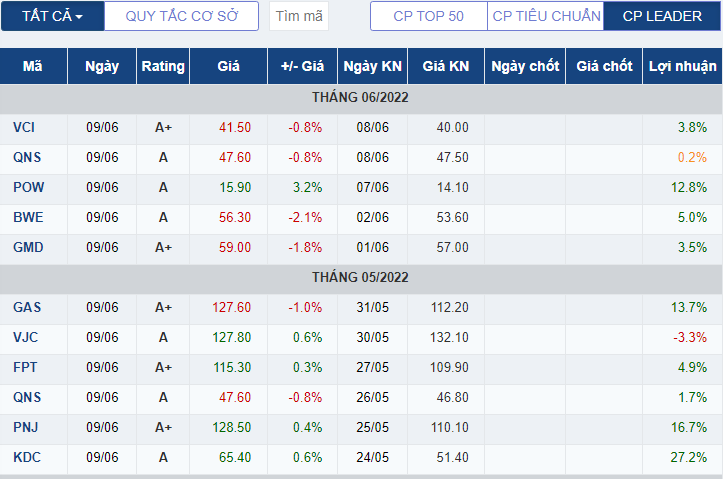The height and width of the screenshot is (479, 723).
Task: Open stock code QNS with KN date 08/06
Action: pos(27,158)
